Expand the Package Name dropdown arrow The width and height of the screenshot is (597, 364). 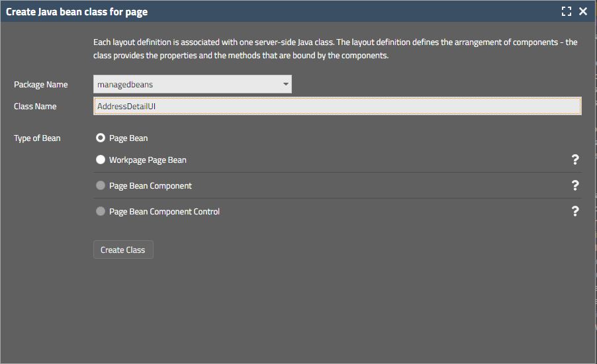click(285, 84)
